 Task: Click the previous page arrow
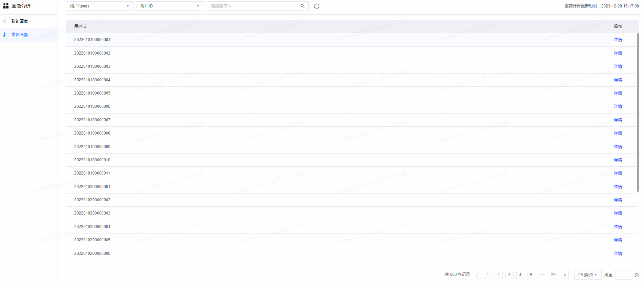477,275
